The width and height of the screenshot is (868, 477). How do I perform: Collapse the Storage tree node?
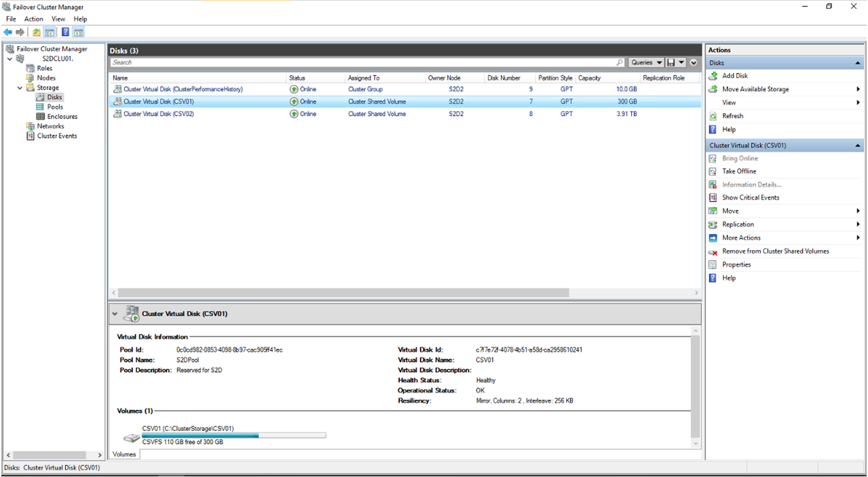(x=20, y=88)
